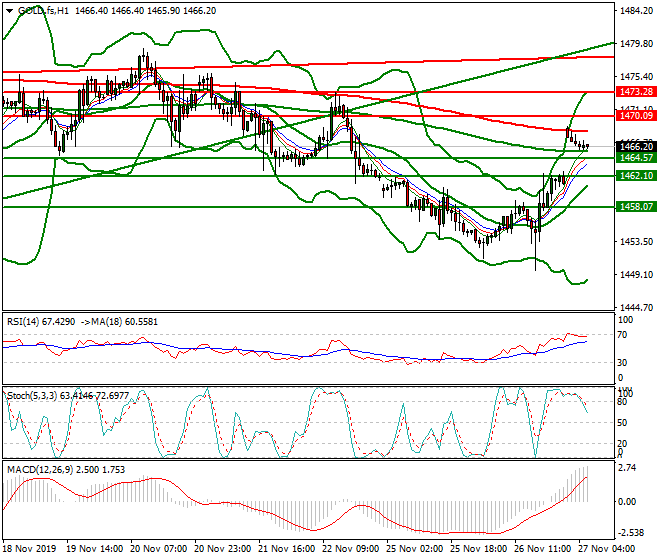Click the 1484.20 price scale value
660x560 pixels.
tap(636, 11)
